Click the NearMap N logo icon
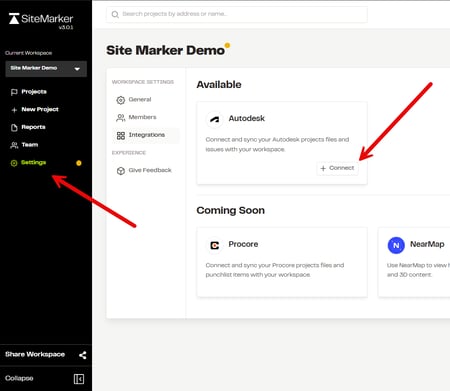Viewport: 450px width, 391px height. click(x=396, y=245)
